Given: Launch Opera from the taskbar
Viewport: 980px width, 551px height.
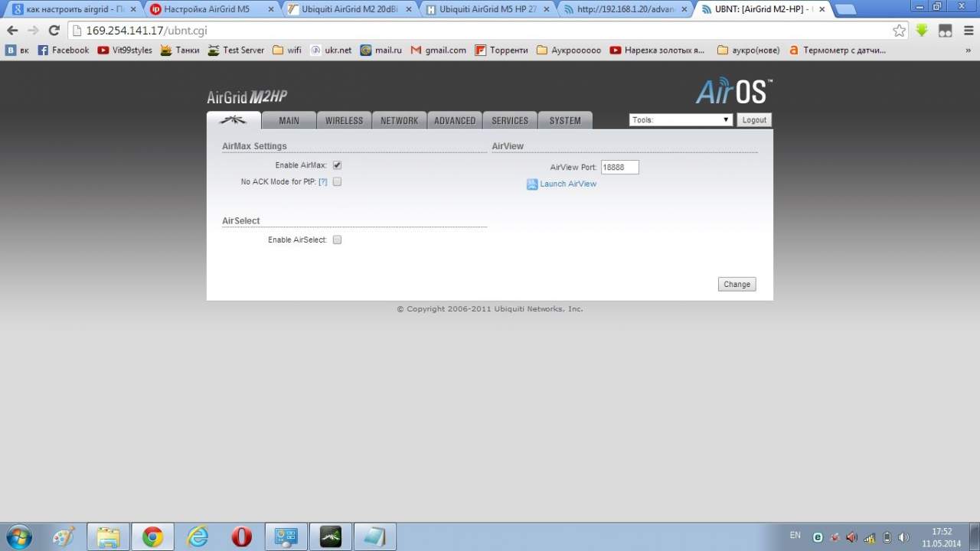Looking at the screenshot, I should click(x=242, y=536).
